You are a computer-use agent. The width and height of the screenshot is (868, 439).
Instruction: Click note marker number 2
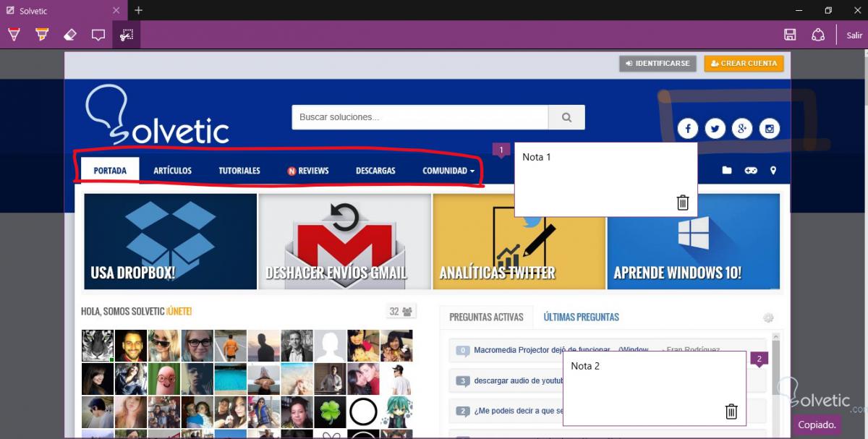(759, 359)
